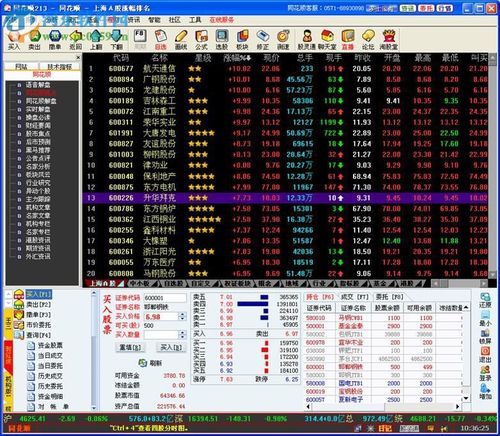Click the 买入 buy toolbar icon
The height and width of the screenshot is (436, 500).
pyautogui.click(x=14, y=39)
